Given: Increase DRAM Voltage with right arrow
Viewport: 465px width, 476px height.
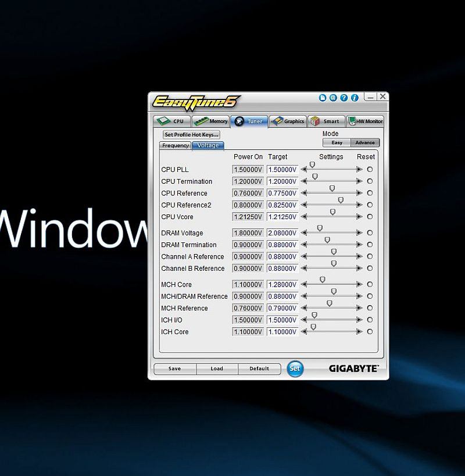Looking at the screenshot, I should click(x=359, y=233).
